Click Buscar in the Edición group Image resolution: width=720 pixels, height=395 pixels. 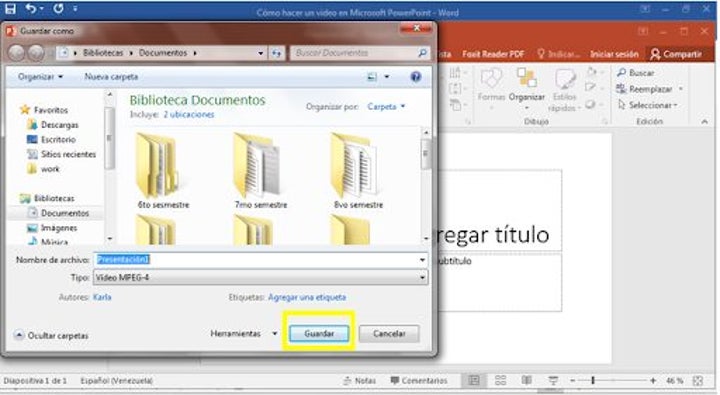[x=636, y=73]
